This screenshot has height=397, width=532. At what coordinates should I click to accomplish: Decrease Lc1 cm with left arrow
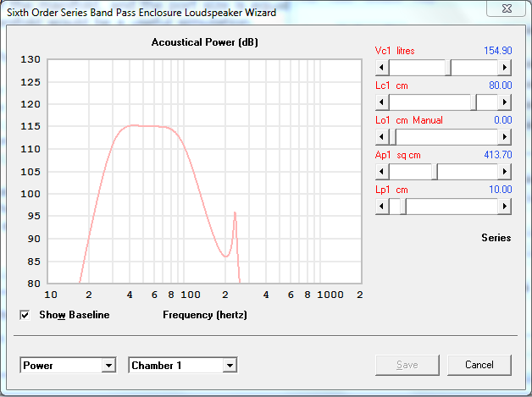coord(382,102)
